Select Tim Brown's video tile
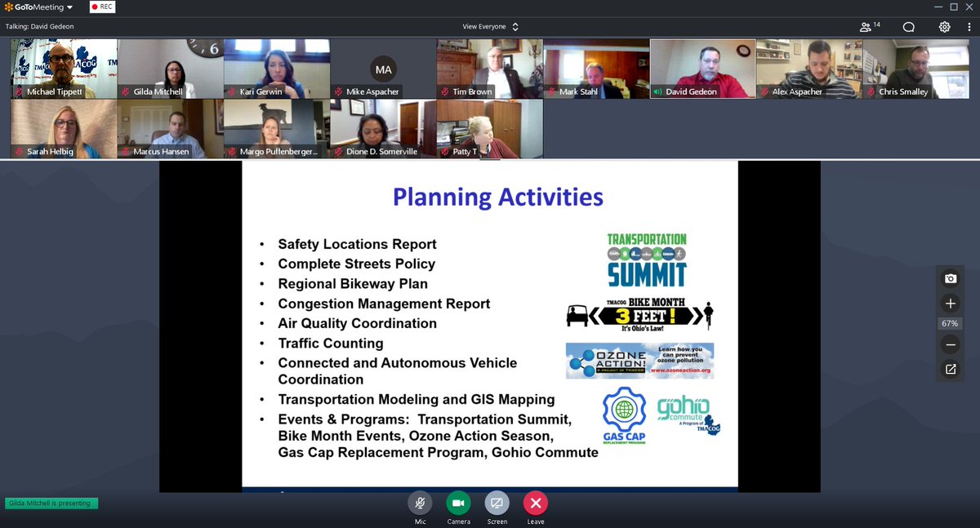Viewport: 980px width, 528px height. coord(489,69)
